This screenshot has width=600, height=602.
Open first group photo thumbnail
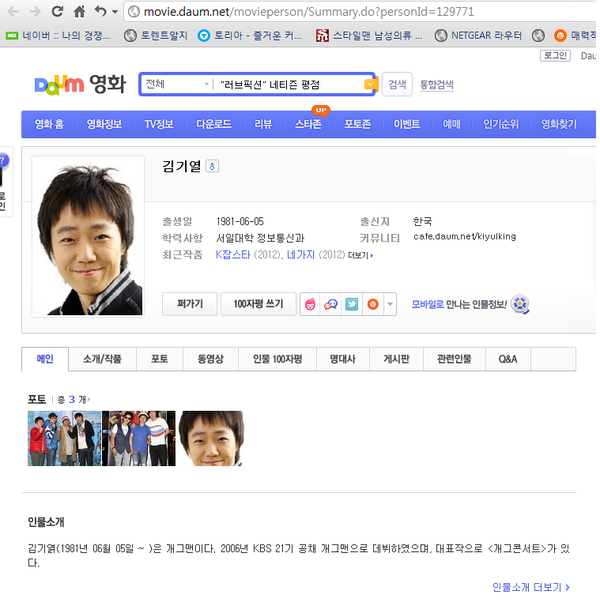[x=64, y=438]
